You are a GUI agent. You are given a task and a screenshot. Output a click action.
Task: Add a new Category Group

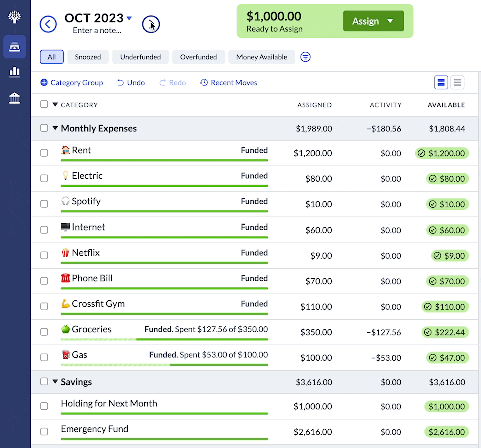point(72,83)
